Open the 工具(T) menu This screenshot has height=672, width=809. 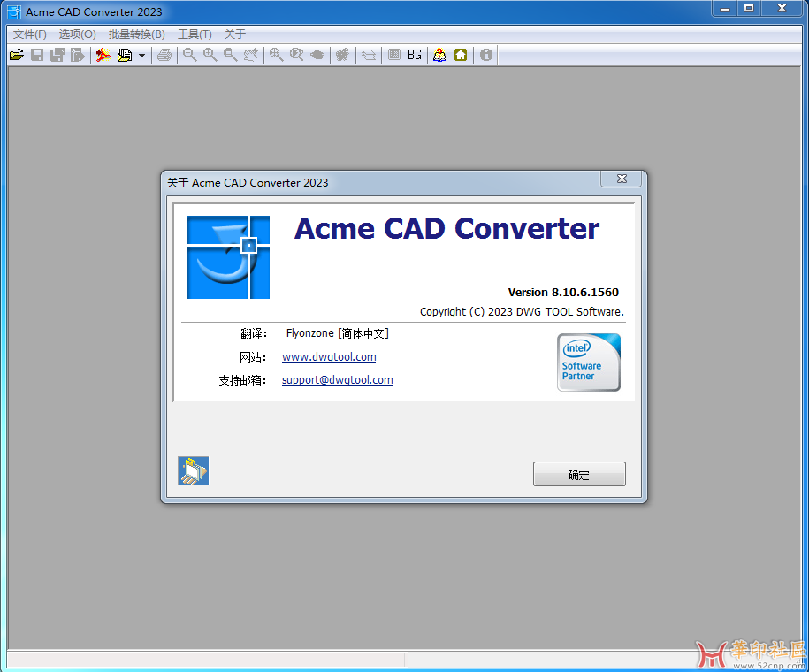[x=195, y=34]
